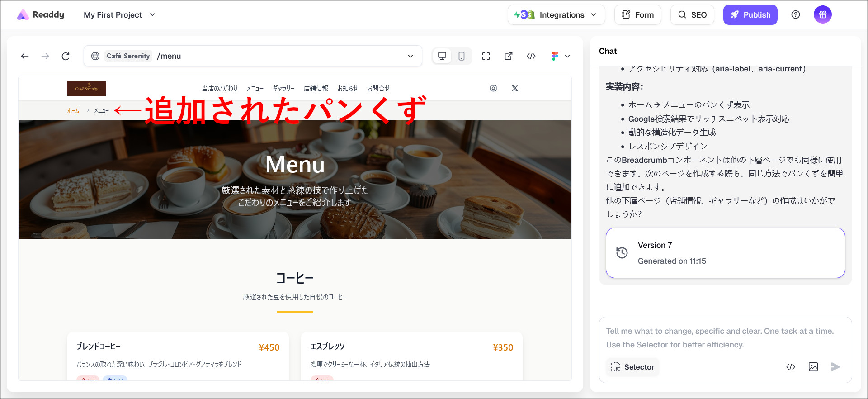
Task: Reload the preview page
Action: tap(66, 56)
